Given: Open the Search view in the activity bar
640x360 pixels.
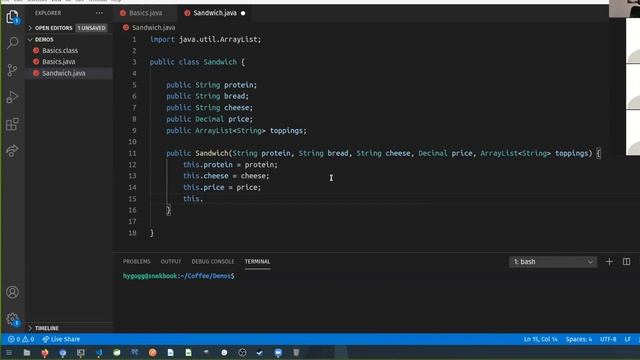Looking at the screenshot, I should coord(13,42).
